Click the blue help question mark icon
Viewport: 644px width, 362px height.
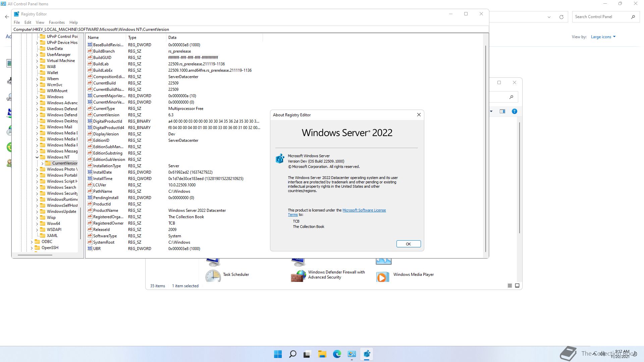click(514, 111)
